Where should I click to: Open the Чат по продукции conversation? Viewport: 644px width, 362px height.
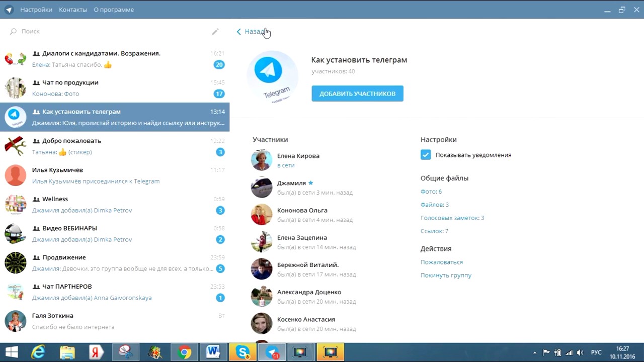click(115, 88)
